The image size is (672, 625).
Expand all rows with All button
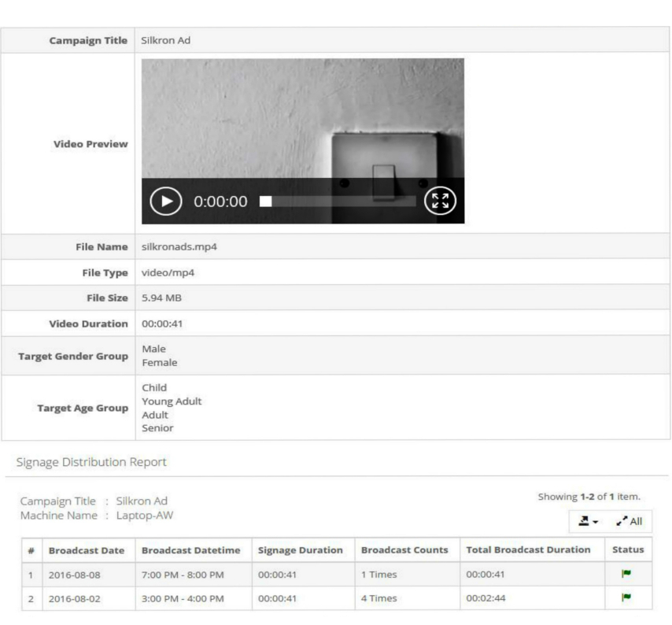pyautogui.click(x=630, y=521)
